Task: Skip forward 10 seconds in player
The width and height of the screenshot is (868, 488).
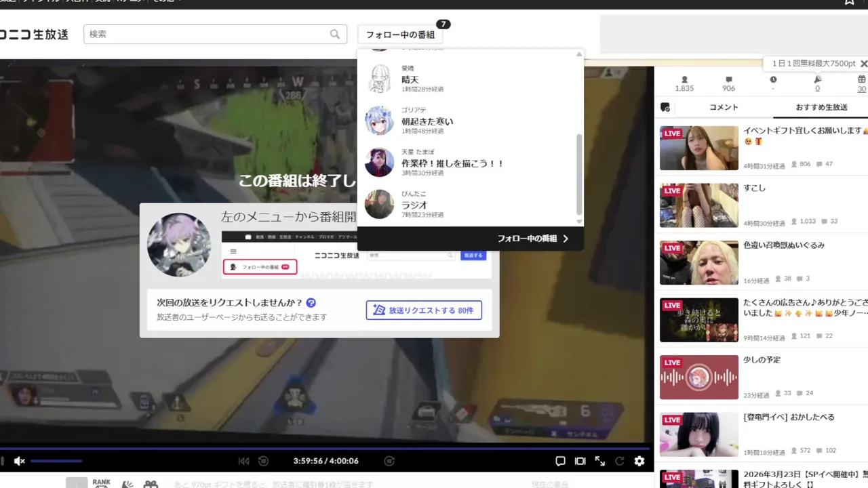Action: (x=389, y=461)
